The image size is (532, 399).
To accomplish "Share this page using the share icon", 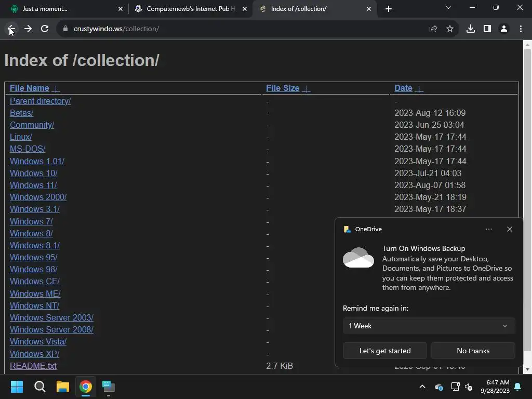I will [433, 29].
